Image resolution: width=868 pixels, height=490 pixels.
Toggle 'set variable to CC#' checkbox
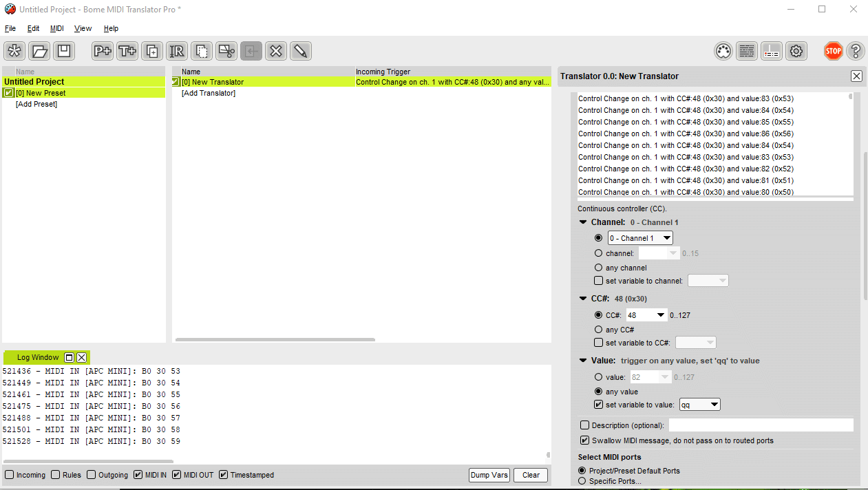(598, 343)
